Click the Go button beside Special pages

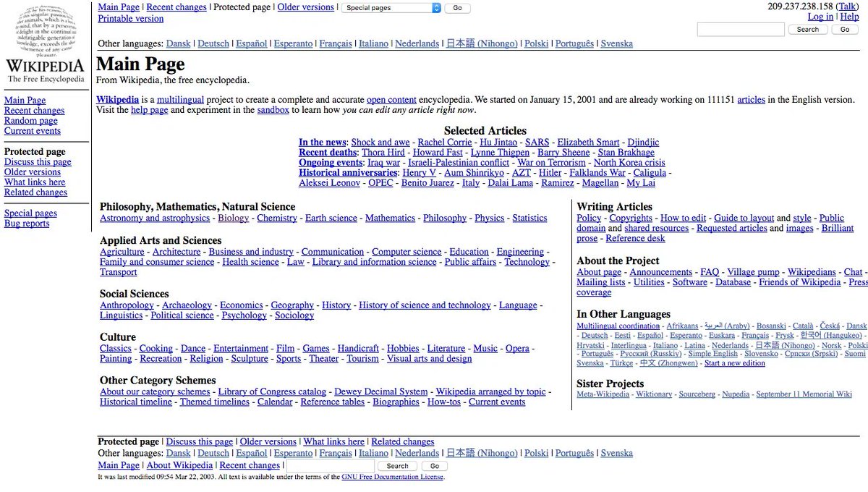tap(457, 8)
